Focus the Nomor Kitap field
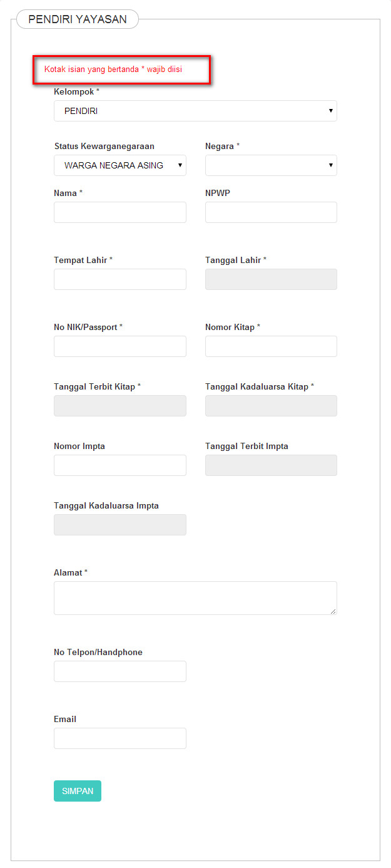This screenshot has width=391, height=868. click(271, 346)
